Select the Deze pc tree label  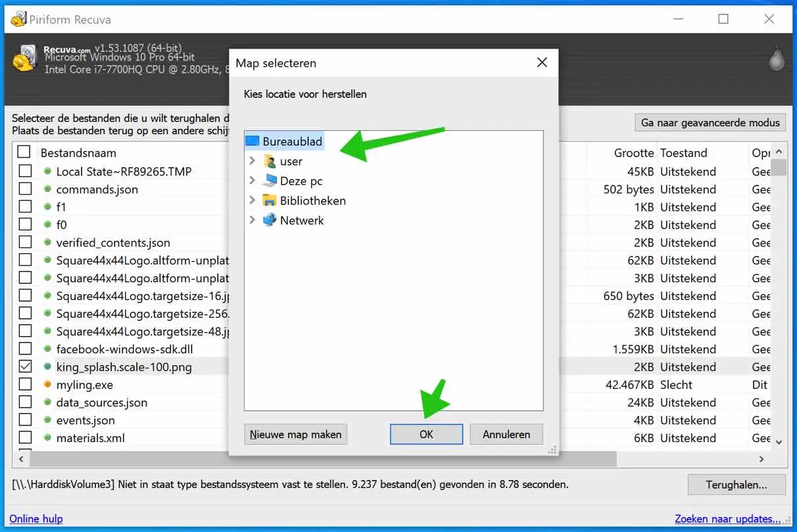point(301,181)
